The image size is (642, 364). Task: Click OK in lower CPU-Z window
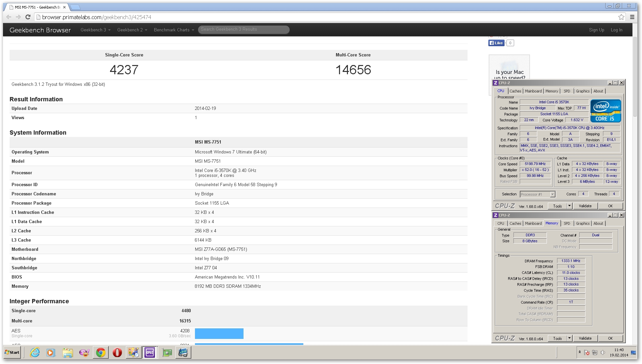(610, 338)
